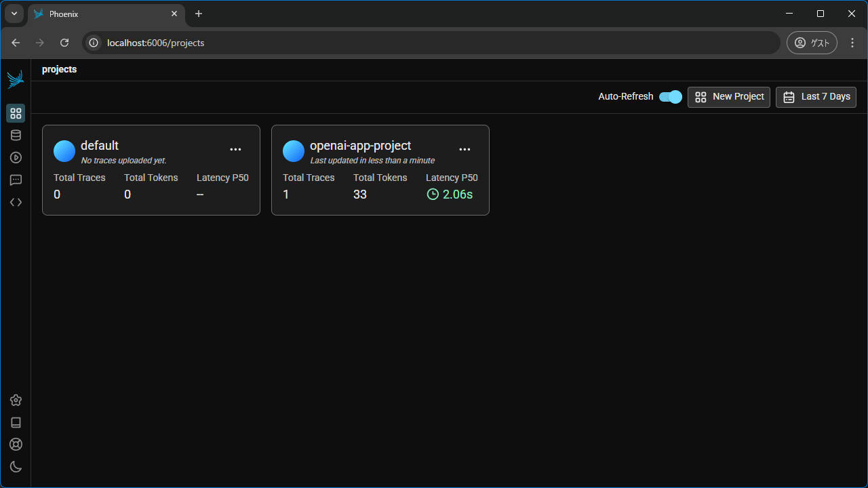View site information icon in address bar
Viewport: 868px width, 488px height.
[x=94, y=43]
